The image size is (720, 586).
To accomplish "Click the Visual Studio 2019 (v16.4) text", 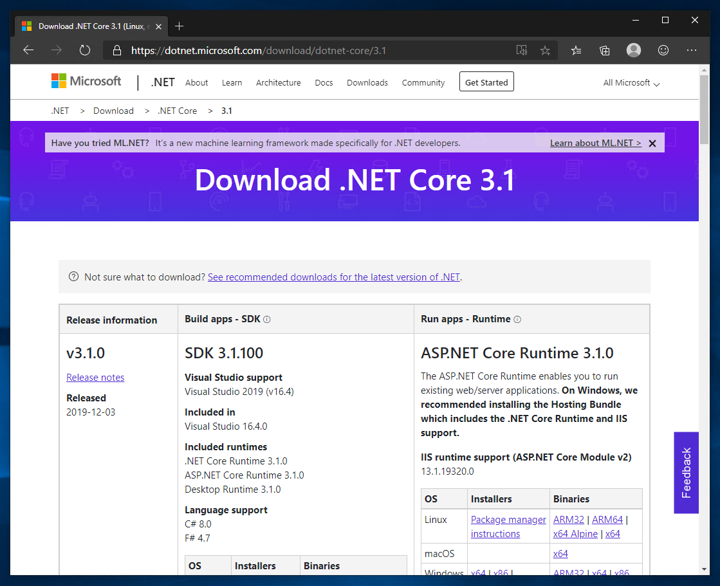I will coord(239,392).
